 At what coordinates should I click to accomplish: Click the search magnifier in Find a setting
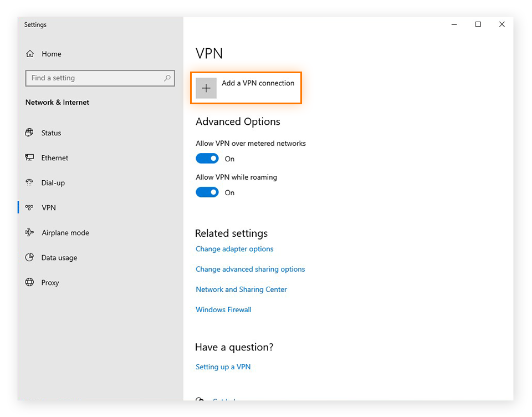(167, 78)
